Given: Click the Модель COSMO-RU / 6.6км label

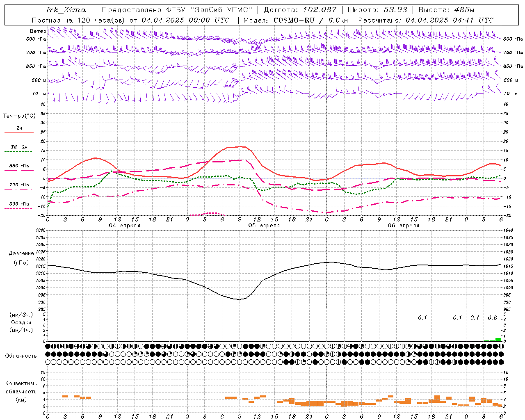Looking at the screenshot, I should [x=295, y=20].
